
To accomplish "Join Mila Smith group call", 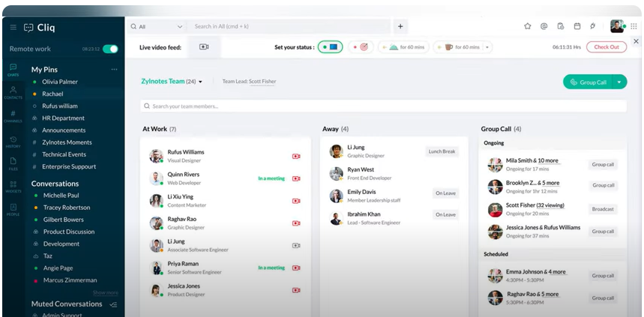I will [x=603, y=165].
